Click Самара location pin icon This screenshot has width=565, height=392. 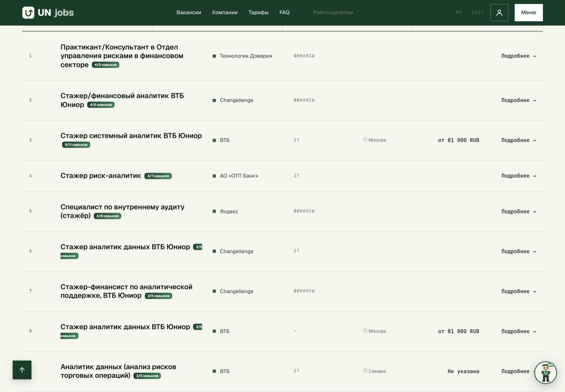(x=365, y=371)
